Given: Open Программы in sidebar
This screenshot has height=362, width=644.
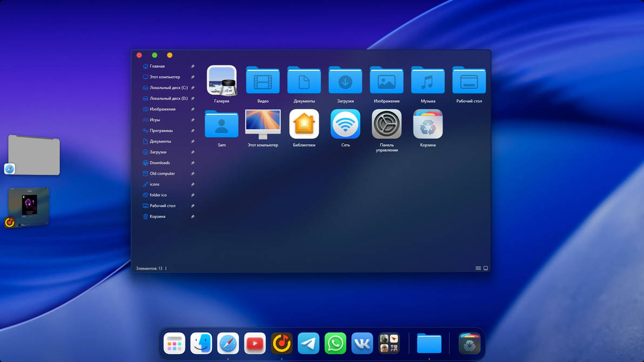Looking at the screenshot, I should 161,131.
